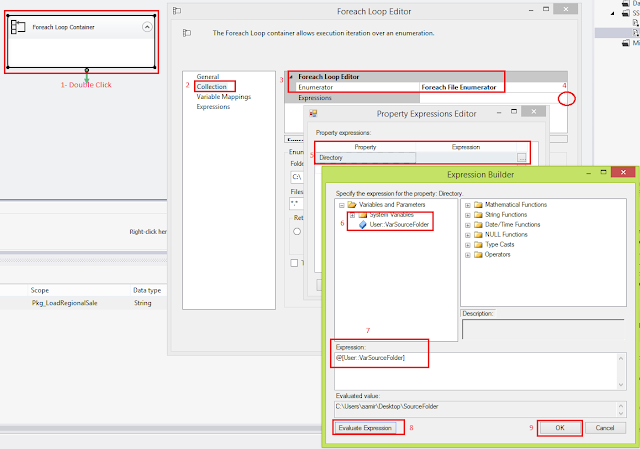Click Property Expressions Editor window icon

pos(313,113)
